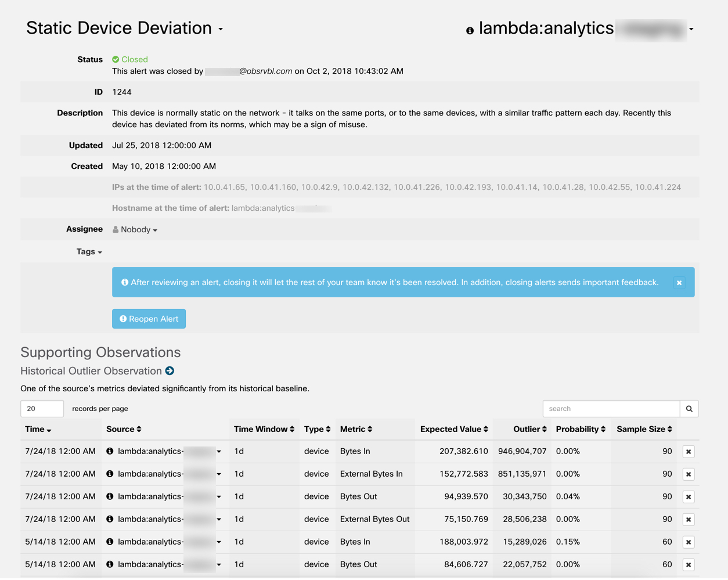Click info icon in first table row source

[110, 451]
